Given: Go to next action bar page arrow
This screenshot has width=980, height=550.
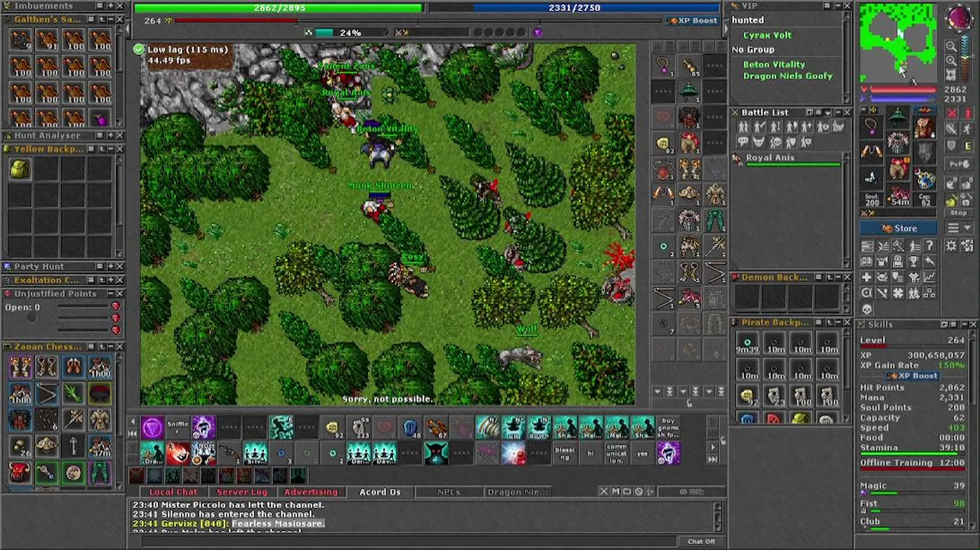Looking at the screenshot, I should point(712,448).
